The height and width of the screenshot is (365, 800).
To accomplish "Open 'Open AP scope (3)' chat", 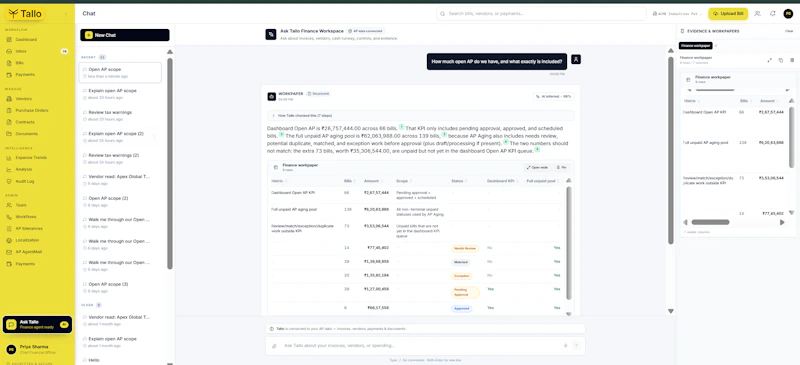I will (120, 287).
